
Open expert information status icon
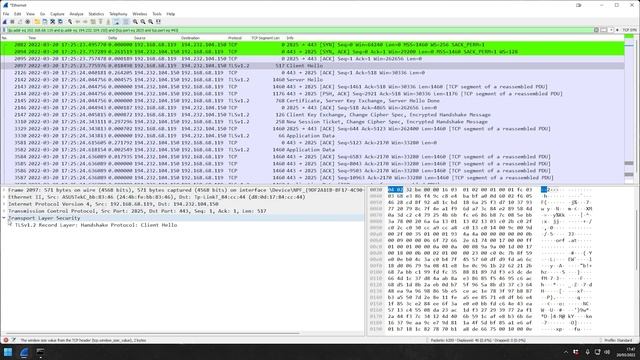pos(6,340)
